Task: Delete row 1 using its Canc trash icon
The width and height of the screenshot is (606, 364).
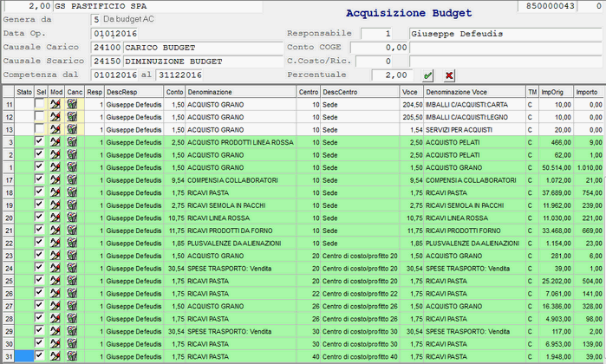Action: pos(72,167)
